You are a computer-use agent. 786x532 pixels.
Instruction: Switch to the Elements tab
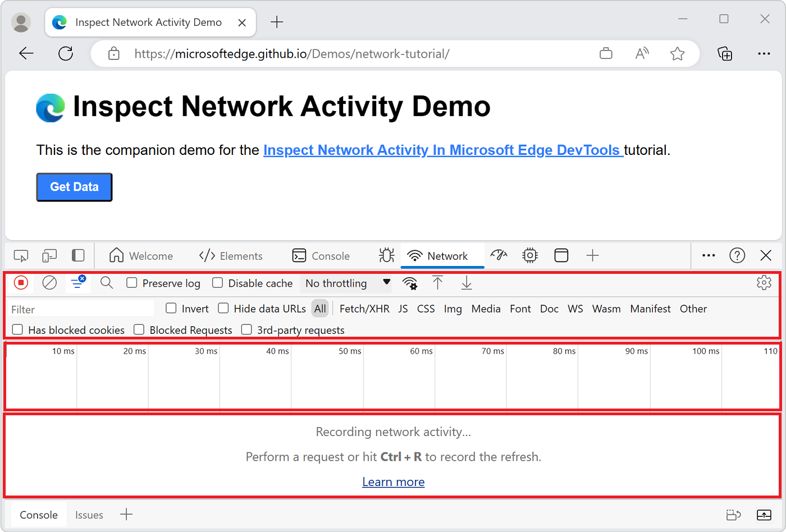(231, 255)
